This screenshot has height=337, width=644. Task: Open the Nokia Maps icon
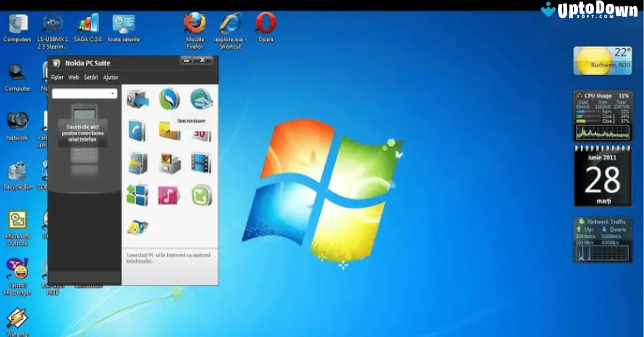click(x=138, y=228)
